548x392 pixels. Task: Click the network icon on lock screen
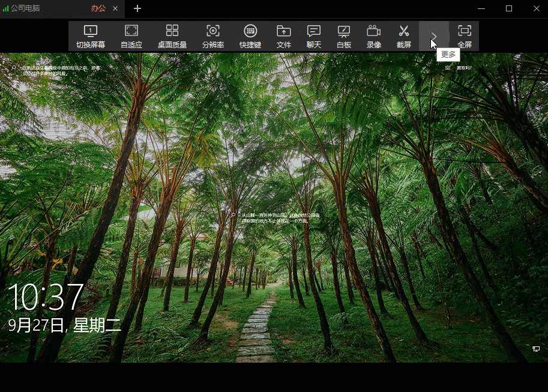[x=535, y=349]
